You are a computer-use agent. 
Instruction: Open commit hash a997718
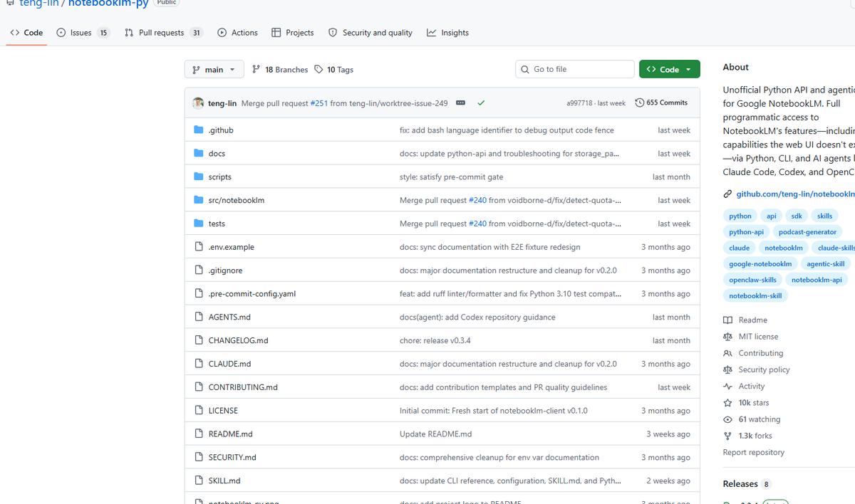click(579, 103)
